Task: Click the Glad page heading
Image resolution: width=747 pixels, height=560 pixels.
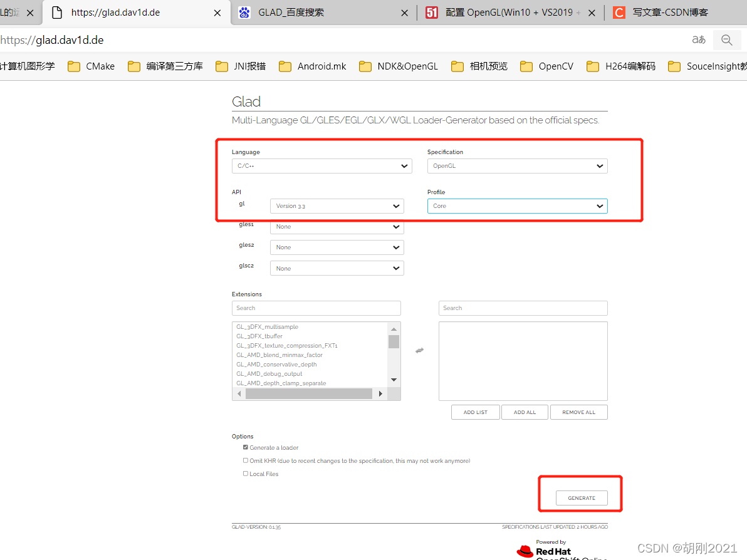Action: coord(246,101)
